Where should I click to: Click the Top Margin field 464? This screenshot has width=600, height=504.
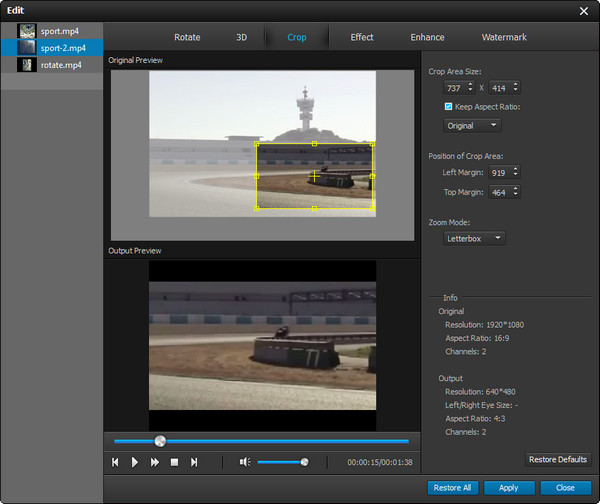click(500, 192)
